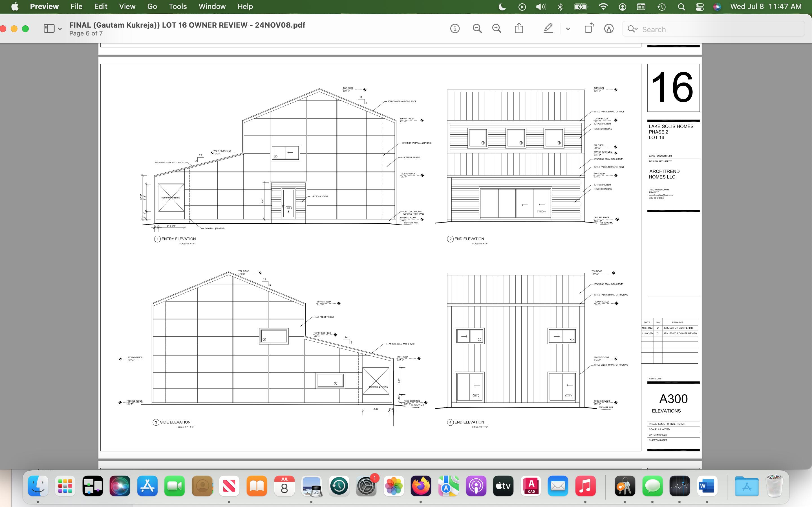Open the Share icon in the toolbar
812x507 pixels.
click(x=519, y=28)
